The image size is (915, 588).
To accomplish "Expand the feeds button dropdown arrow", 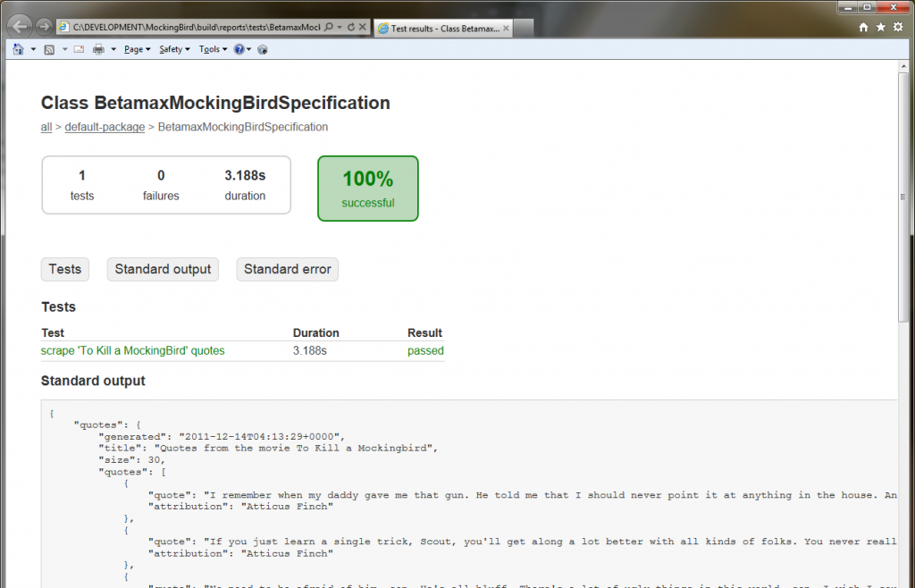I will pyautogui.click(x=64, y=49).
